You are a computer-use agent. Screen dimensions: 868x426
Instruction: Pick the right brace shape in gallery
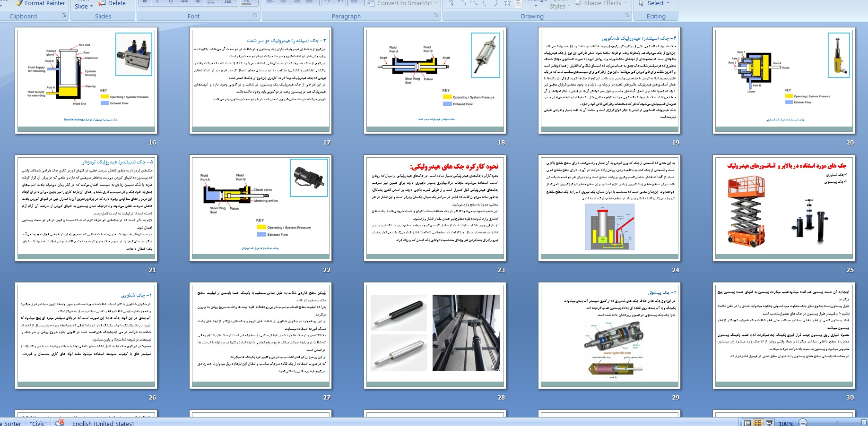point(496,3)
